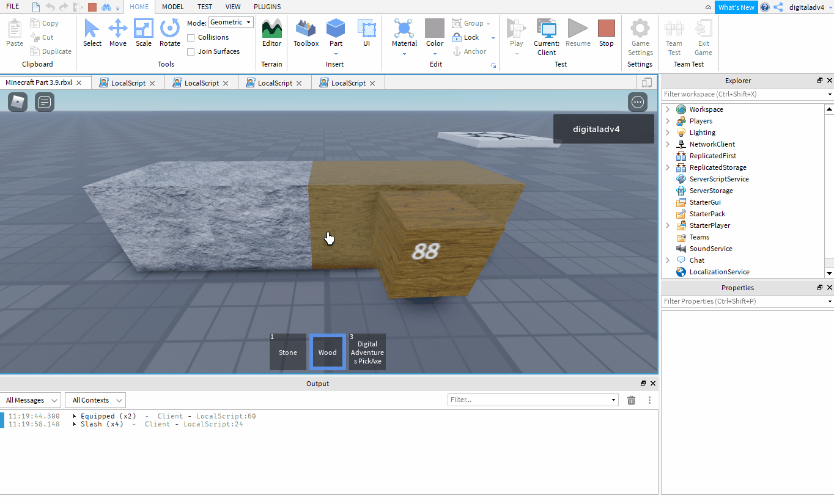Screen dimensions: 834x504
Task: Click Current: Client view button
Action: [x=546, y=37]
